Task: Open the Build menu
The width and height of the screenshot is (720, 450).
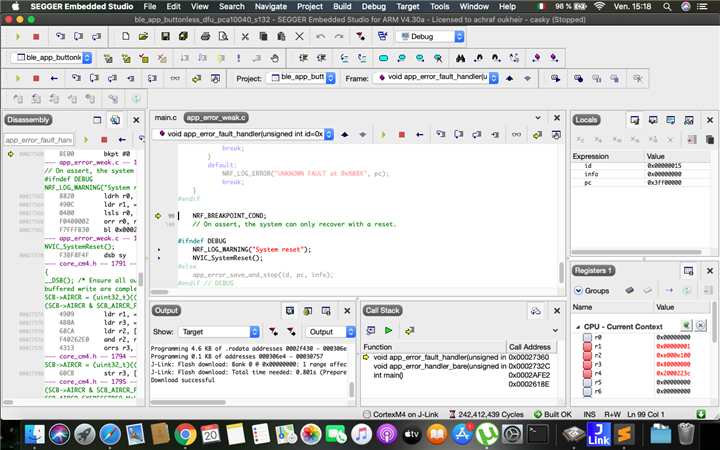Action: [342, 6]
